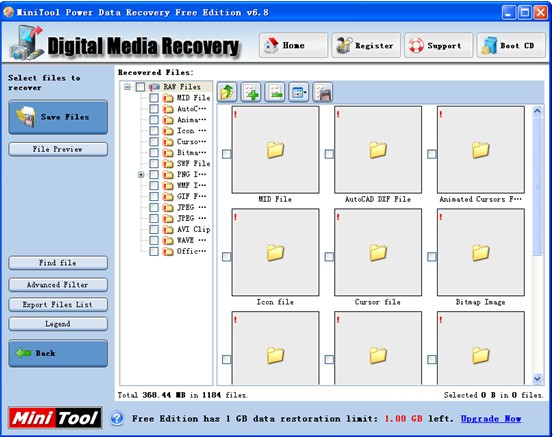Check the Icon tree checkbox
The image size is (553, 437).
(x=154, y=131)
